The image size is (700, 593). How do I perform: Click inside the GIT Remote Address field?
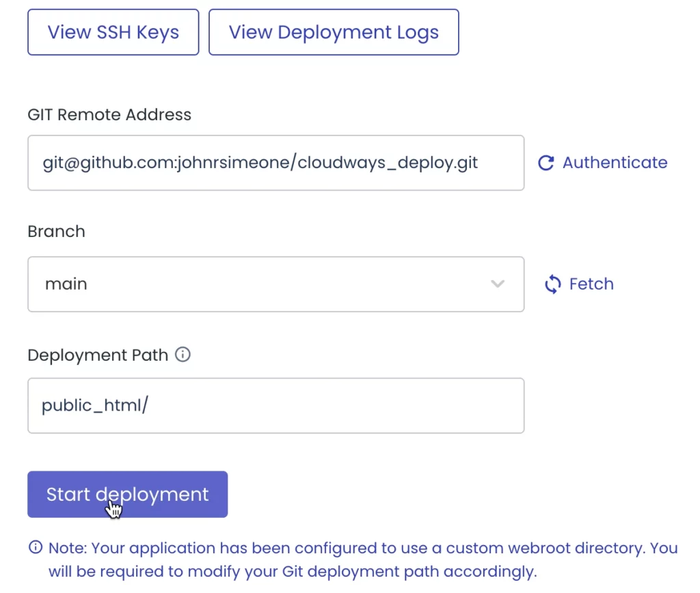275,163
